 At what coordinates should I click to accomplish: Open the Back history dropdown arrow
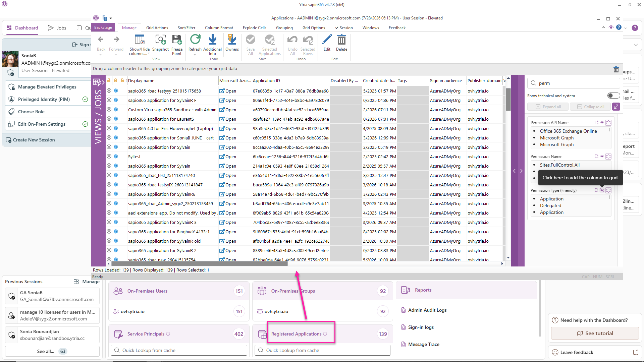101,55
